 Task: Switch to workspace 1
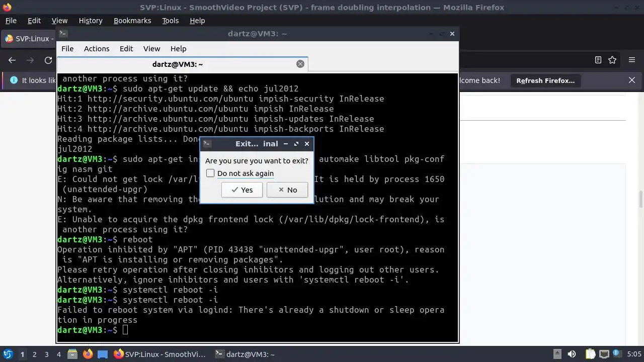[22, 354]
